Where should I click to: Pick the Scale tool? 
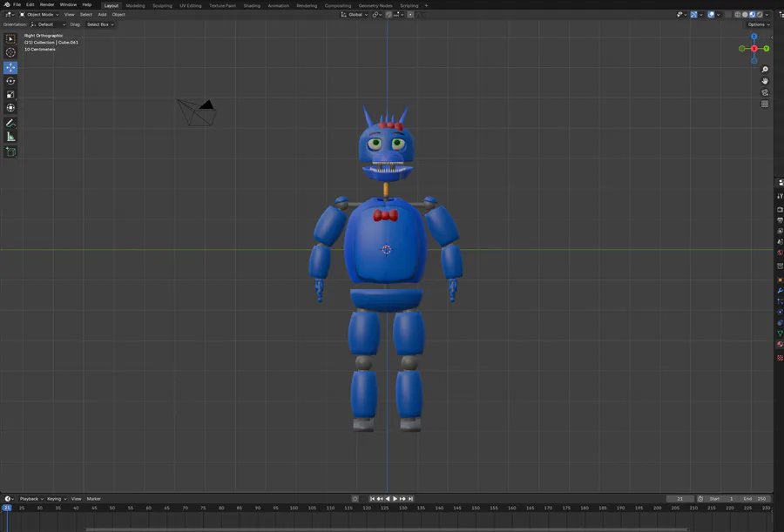pos(10,95)
